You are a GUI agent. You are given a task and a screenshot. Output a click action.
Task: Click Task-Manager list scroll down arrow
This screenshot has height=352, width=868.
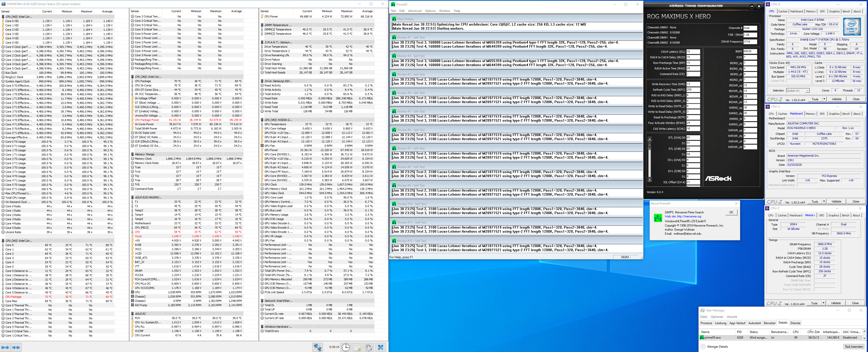[x=865, y=338]
